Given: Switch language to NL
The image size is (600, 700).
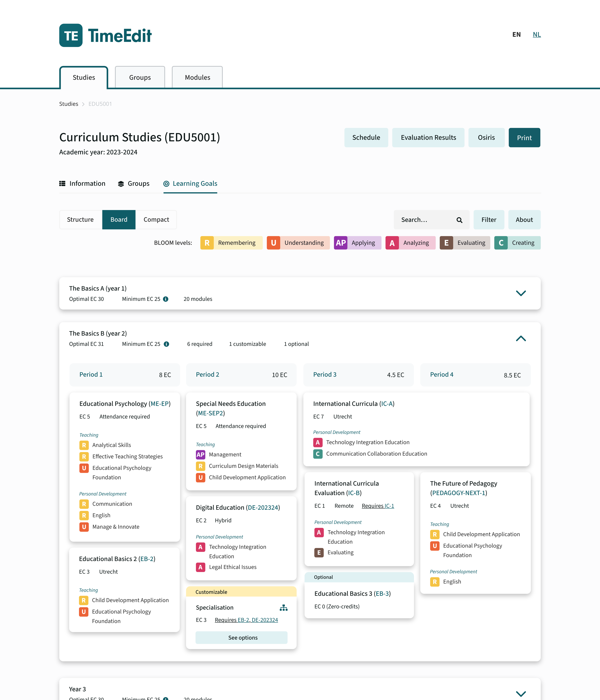Looking at the screenshot, I should click(x=537, y=34).
